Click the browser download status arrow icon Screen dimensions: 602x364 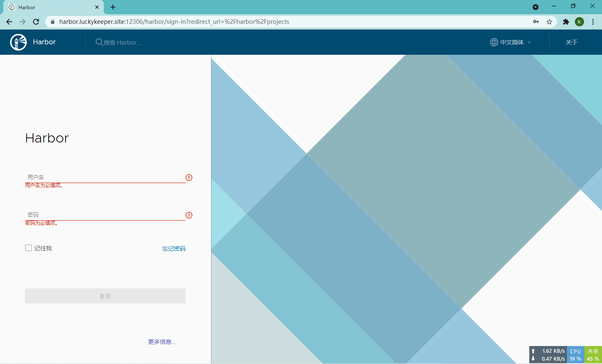pos(536,7)
